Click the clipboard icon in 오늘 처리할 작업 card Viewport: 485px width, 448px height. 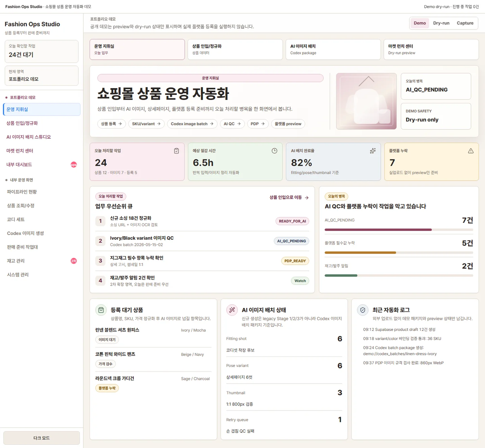(x=176, y=151)
